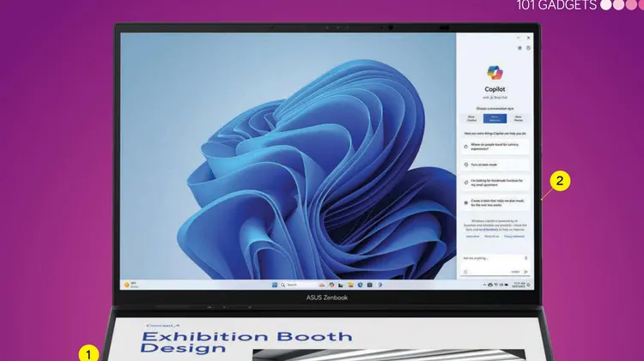Screen dimensions: 644x361
Task: Expand the system tray hidden icons chevron
Action: click(x=484, y=285)
